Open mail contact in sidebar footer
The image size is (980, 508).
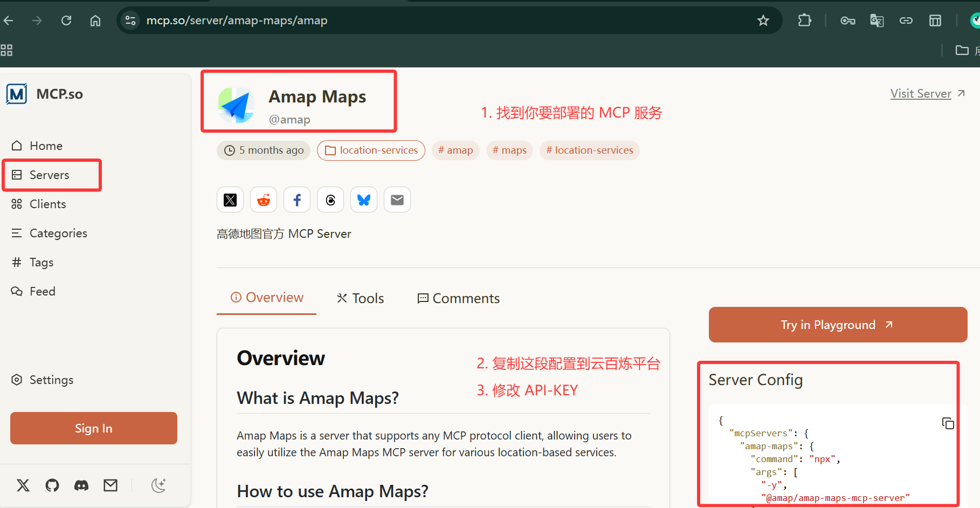pos(111,485)
